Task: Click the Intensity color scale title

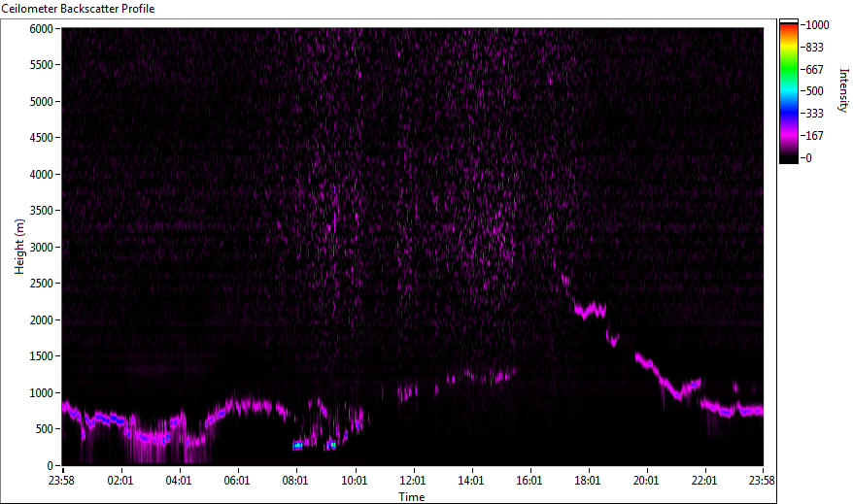Action: coord(843,90)
